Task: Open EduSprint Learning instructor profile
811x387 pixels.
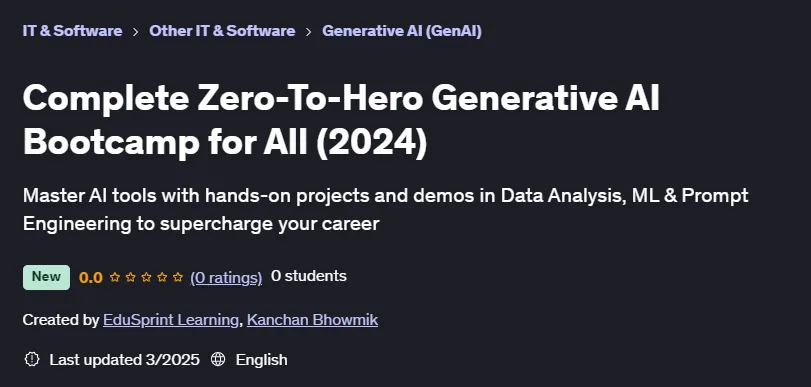Action: [x=171, y=320]
